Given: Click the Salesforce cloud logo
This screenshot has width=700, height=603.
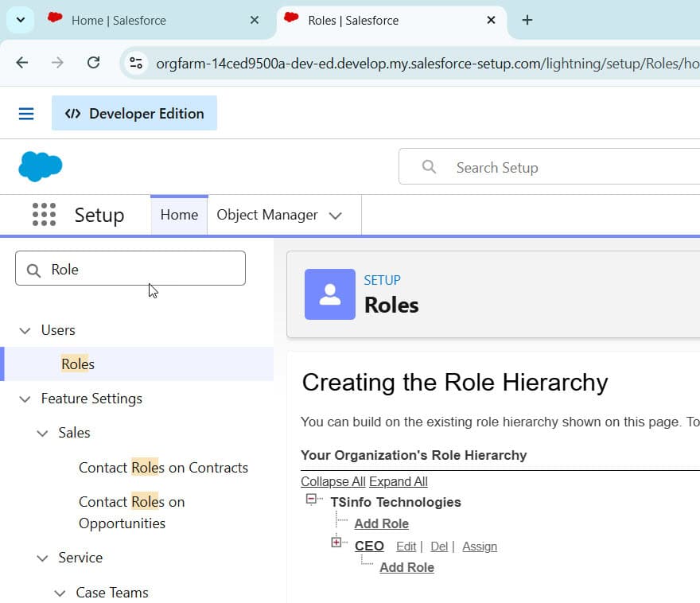Looking at the screenshot, I should coord(41,166).
